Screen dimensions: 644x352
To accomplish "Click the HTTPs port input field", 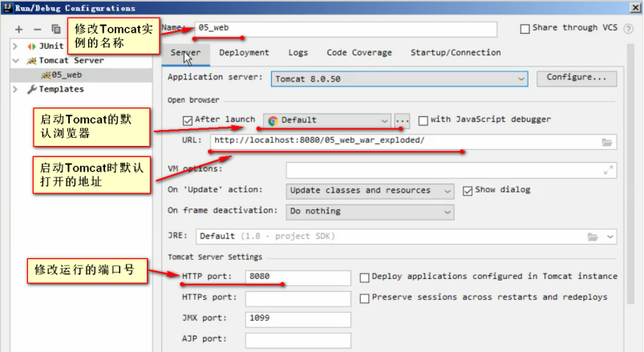I will (298, 298).
